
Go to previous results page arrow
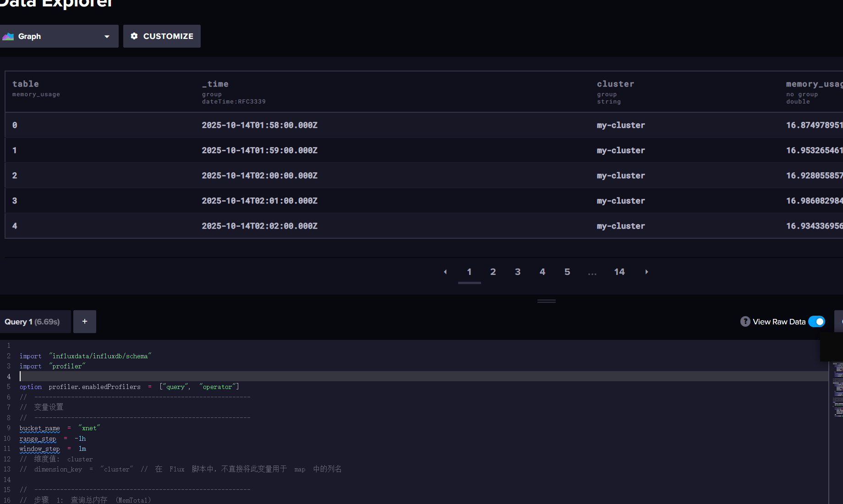pos(445,272)
